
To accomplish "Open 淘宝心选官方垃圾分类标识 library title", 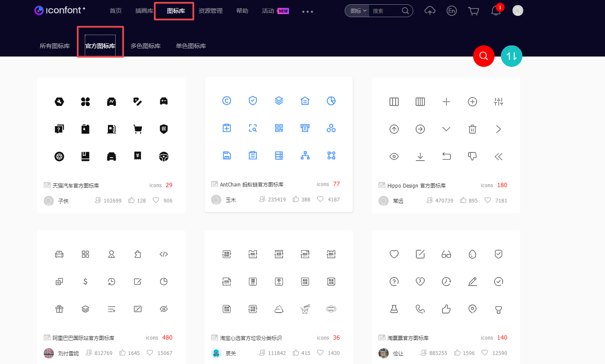I will tap(251, 338).
